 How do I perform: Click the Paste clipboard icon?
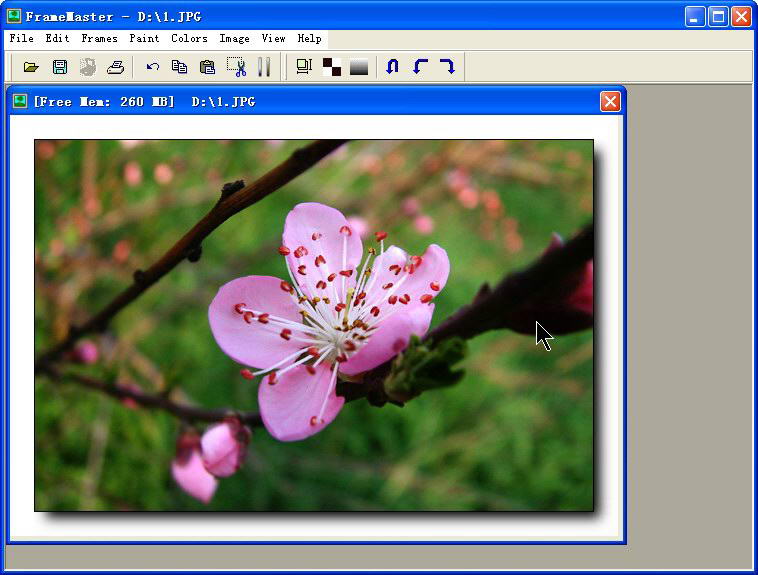(x=208, y=67)
